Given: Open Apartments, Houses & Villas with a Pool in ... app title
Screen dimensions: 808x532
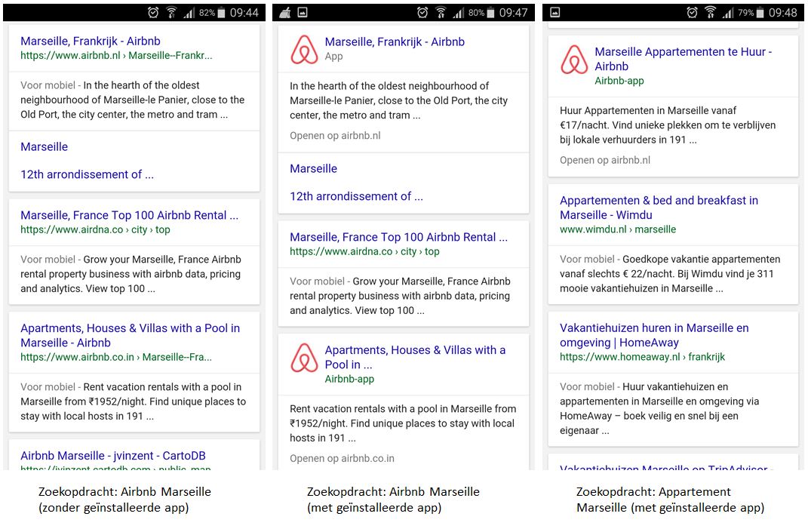Looking at the screenshot, I should tap(416, 357).
